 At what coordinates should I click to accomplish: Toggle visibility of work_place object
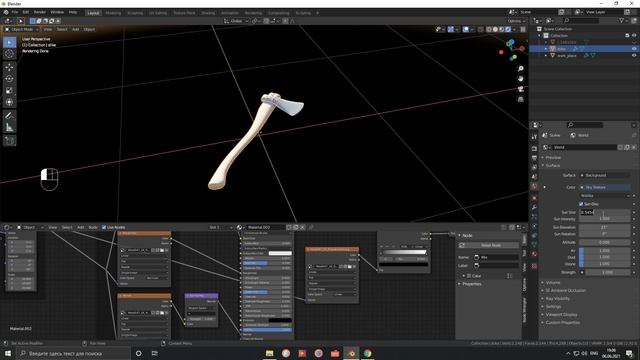point(634,56)
